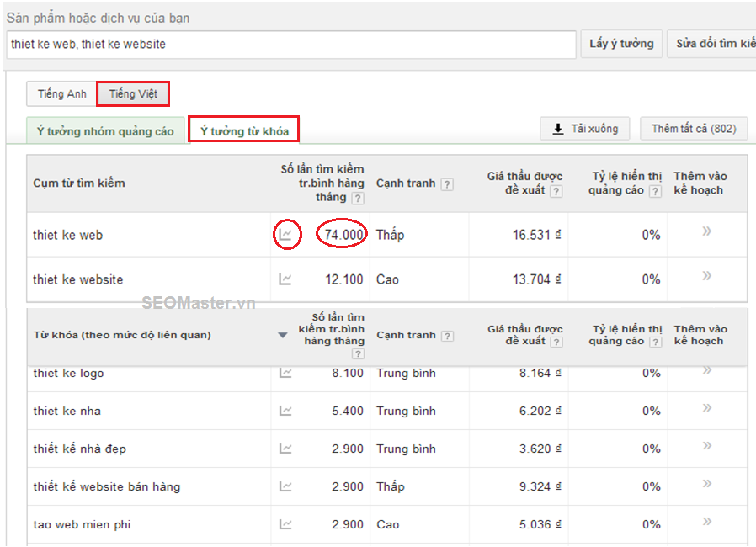Click the 12.100 search volume value
This screenshot has width=756, height=547.
pos(343,279)
